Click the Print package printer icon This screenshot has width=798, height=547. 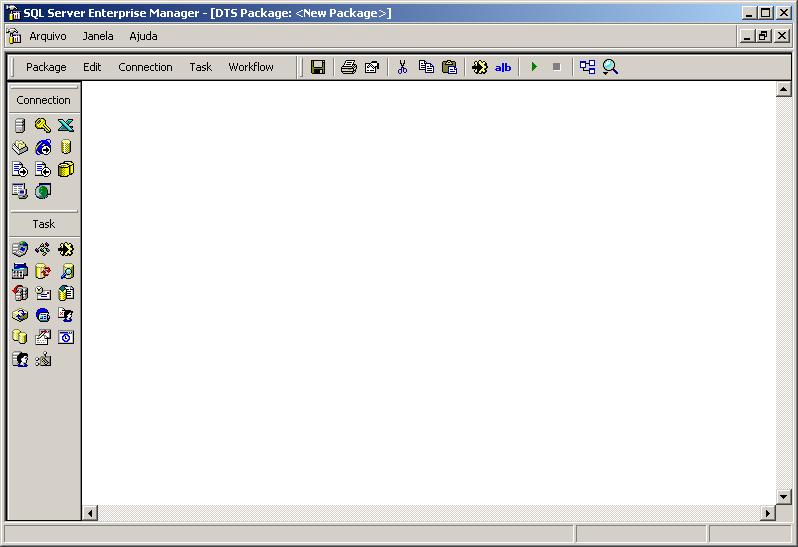tap(348, 67)
